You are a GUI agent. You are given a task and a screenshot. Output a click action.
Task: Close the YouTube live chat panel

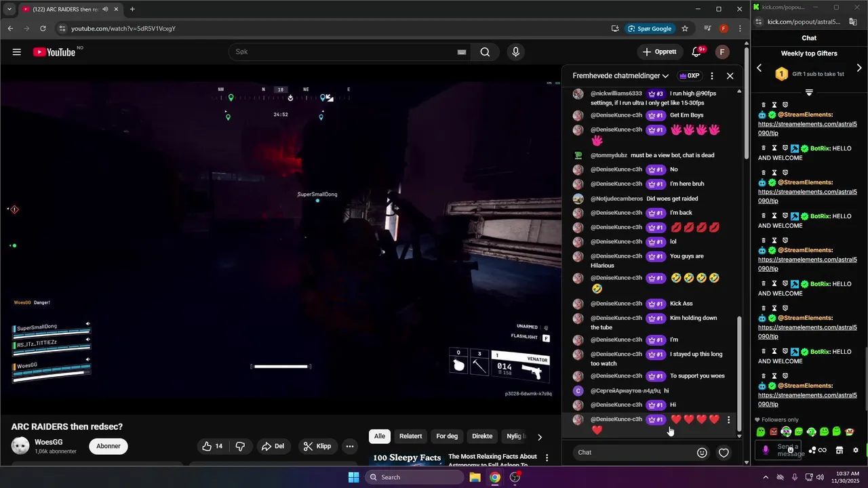(730, 76)
